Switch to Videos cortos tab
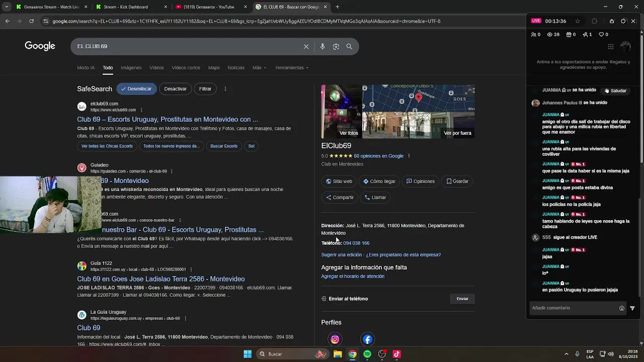This screenshot has width=644, height=362. pos(186,67)
